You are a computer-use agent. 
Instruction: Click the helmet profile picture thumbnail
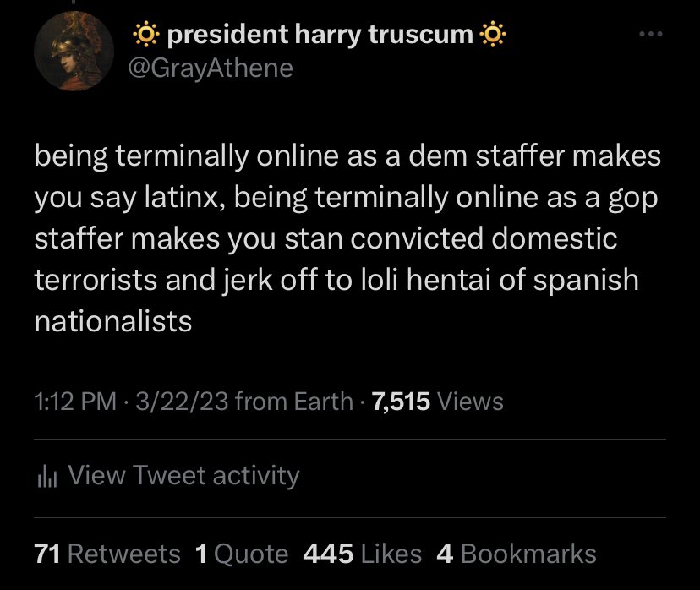pyautogui.click(x=72, y=51)
